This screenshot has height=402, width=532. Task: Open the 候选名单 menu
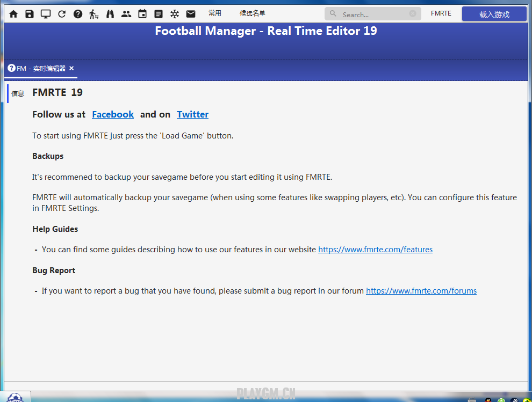(x=253, y=13)
